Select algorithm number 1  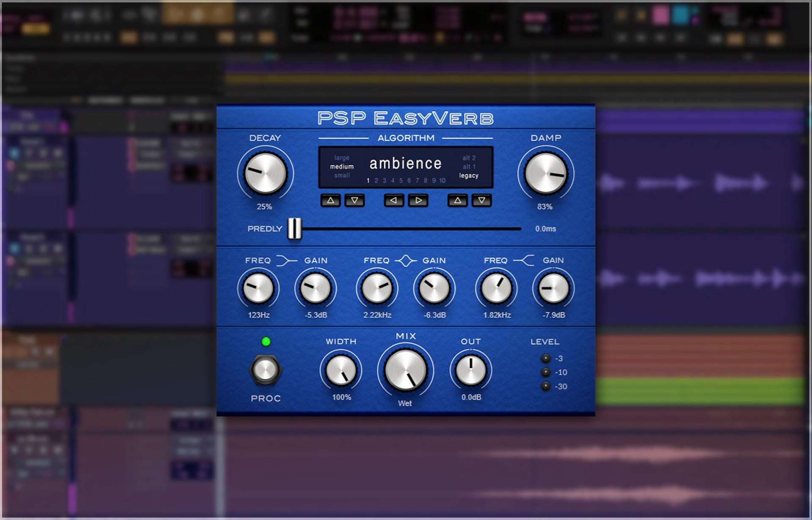tap(368, 181)
